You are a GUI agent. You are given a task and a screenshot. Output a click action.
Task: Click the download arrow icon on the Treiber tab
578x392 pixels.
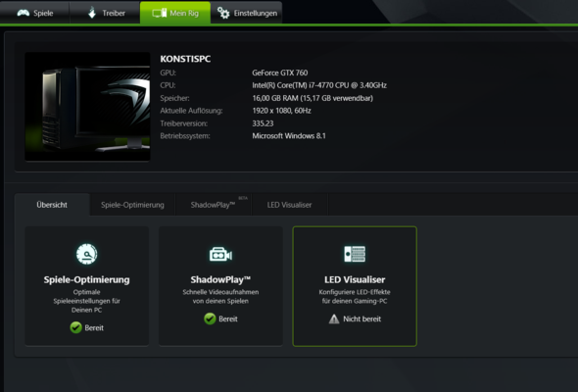pos(92,13)
